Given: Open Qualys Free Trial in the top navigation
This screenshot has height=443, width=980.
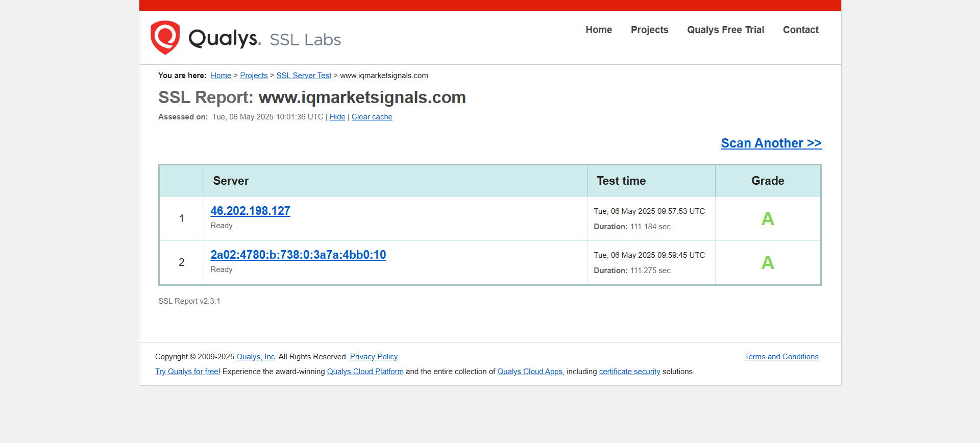Looking at the screenshot, I should (725, 30).
